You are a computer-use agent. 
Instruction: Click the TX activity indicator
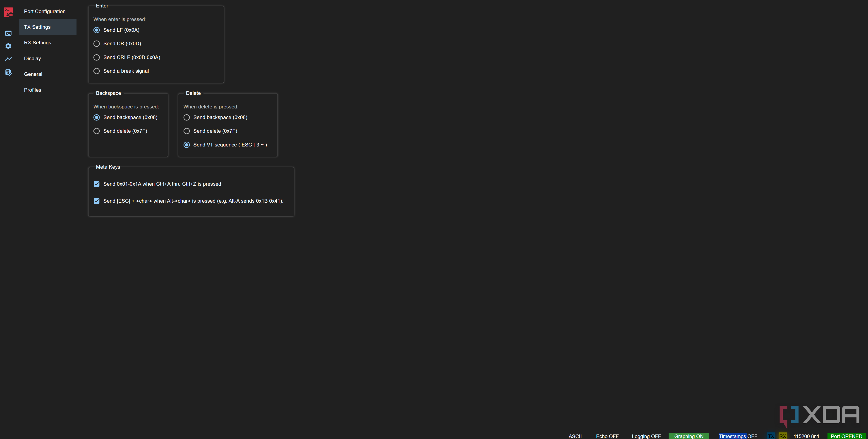pos(771,436)
